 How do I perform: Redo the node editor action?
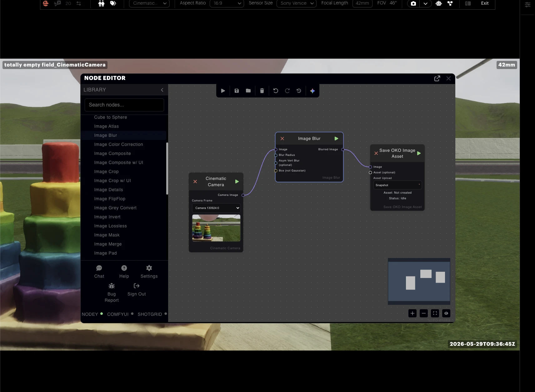point(287,91)
